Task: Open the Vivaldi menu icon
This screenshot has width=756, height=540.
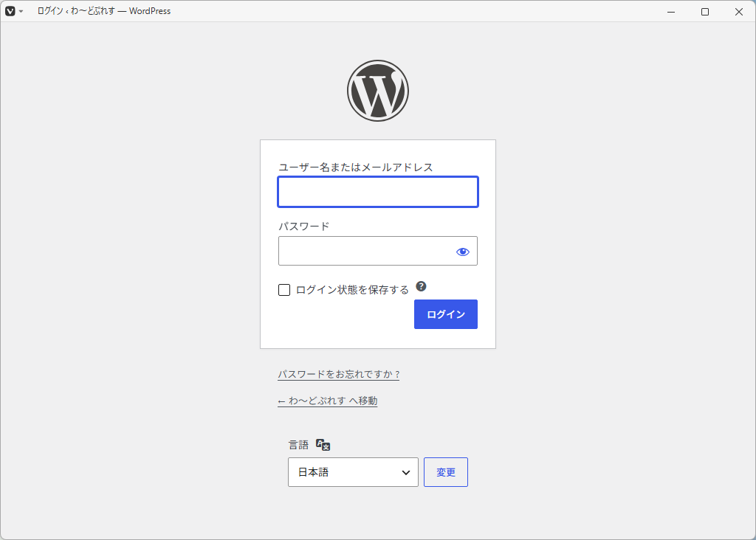Action: coord(10,11)
